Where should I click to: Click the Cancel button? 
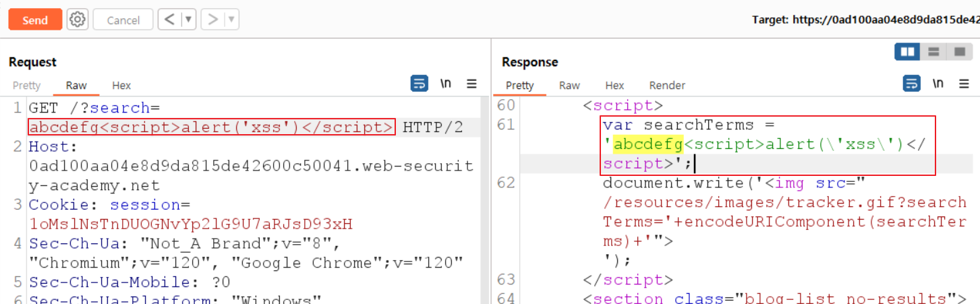click(123, 20)
